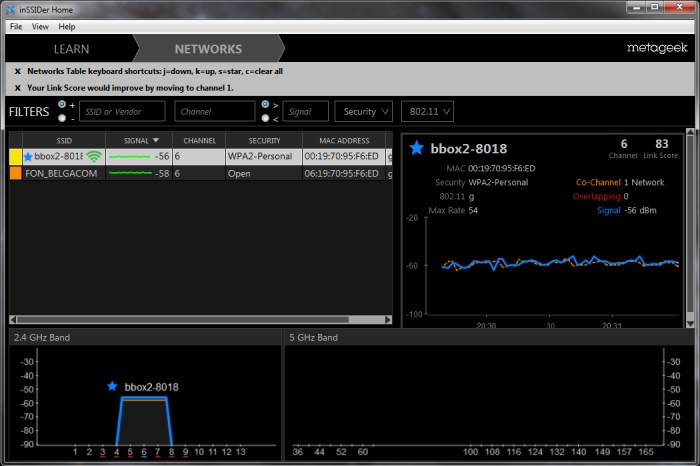Click channel 6 on 2.4 GHz axis
The height and width of the screenshot is (466, 700).
144,452
